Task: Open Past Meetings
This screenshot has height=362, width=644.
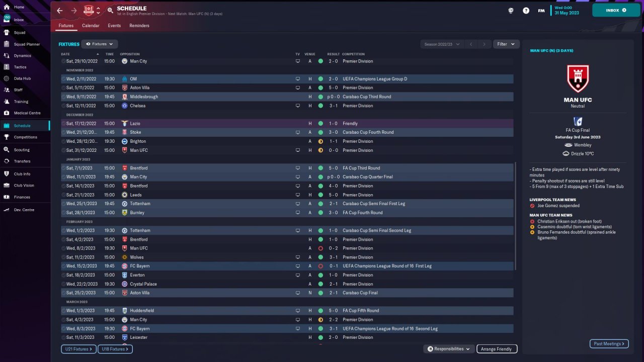Action: pyautogui.click(x=609, y=344)
